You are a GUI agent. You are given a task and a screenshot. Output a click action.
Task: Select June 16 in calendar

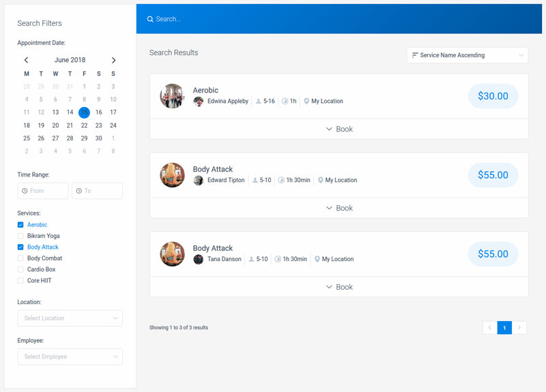pos(99,112)
